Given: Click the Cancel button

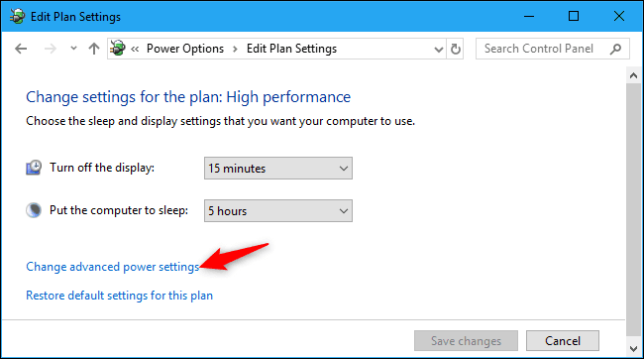Looking at the screenshot, I should 563,340.
